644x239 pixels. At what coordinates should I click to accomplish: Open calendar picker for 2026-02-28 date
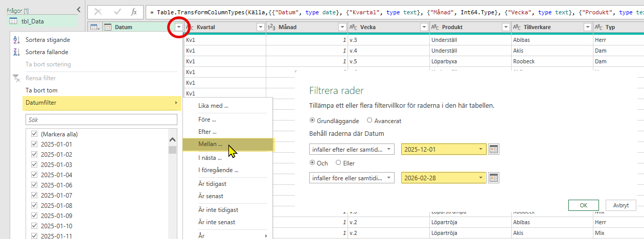(494, 178)
